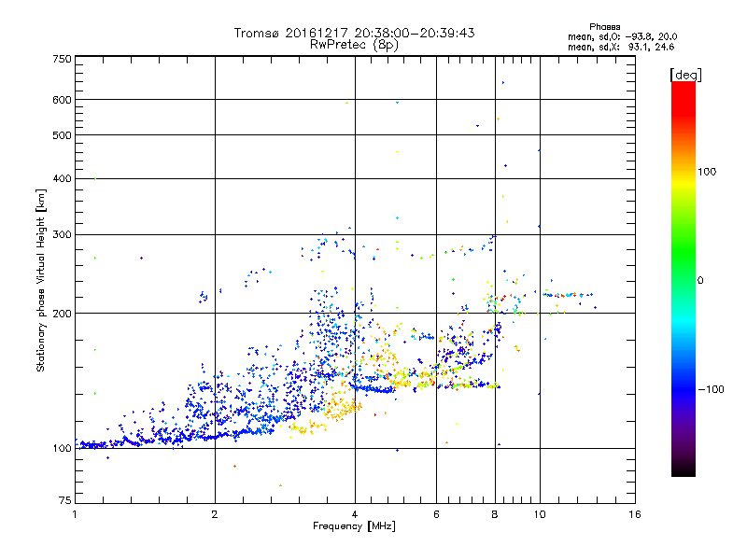Click the y-axis label '600'
The image size is (747, 560).
click(63, 100)
